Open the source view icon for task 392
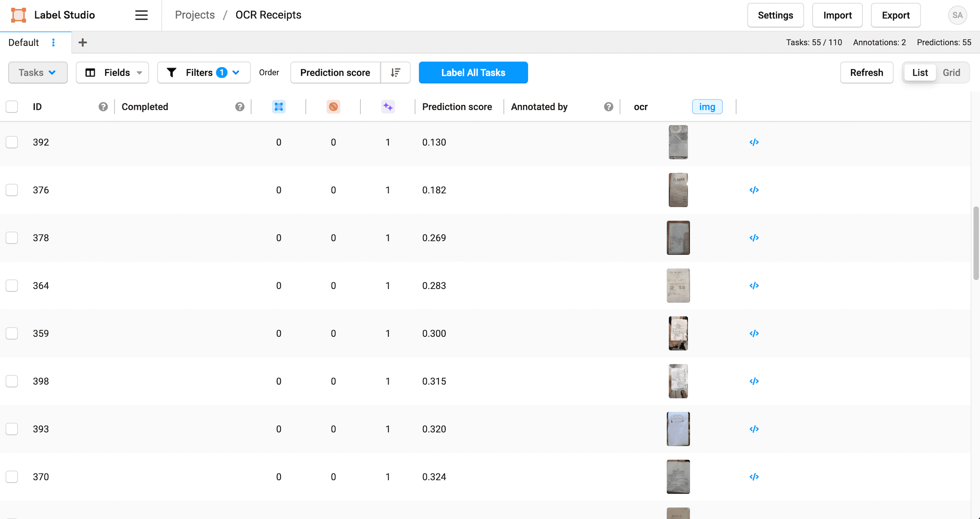The width and height of the screenshot is (980, 519). [x=754, y=142]
